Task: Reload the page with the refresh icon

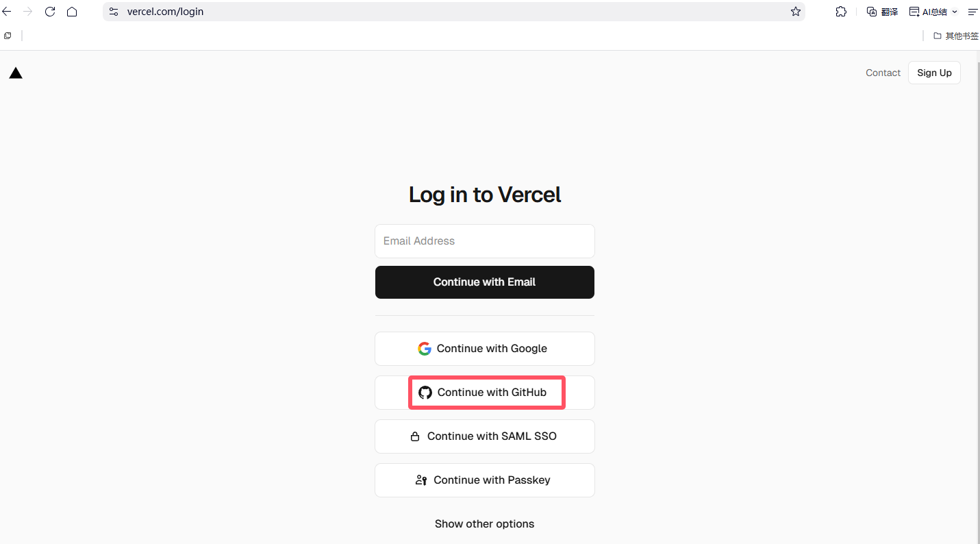Action: 49,11
